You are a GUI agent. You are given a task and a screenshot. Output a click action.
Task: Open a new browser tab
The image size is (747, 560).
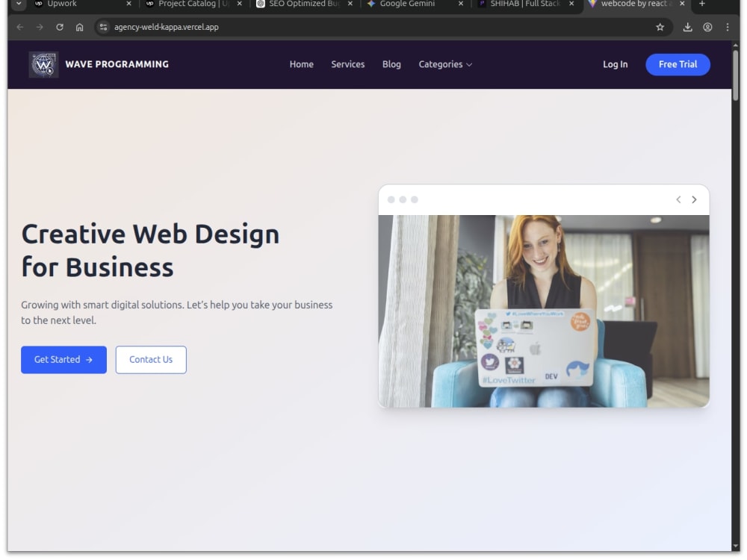(701, 4)
